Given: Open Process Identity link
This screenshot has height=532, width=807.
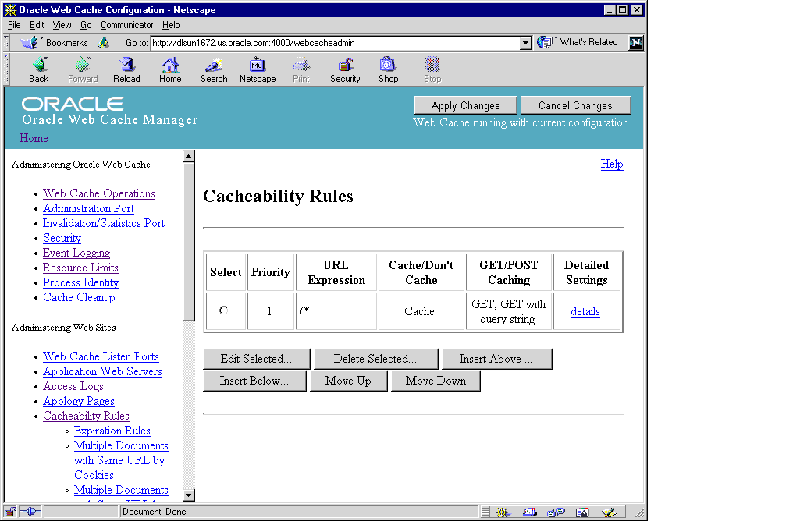Looking at the screenshot, I should [x=80, y=282].
